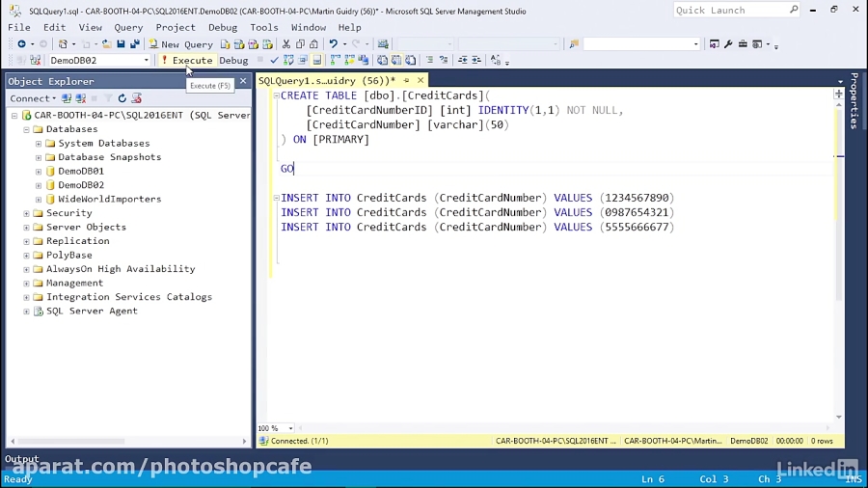Screen dimensions: 868x488
Task: Click the Copy icon in the toolbar
Action: tap(300, 44)
